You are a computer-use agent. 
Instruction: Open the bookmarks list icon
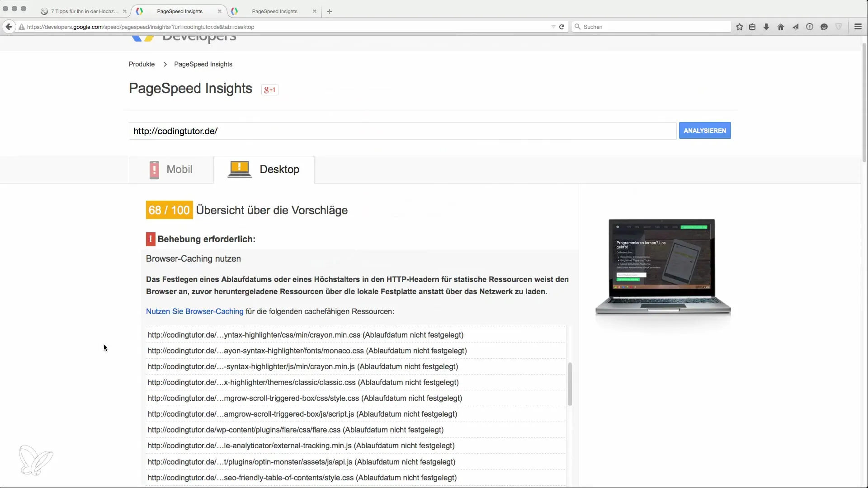tap(752, 27)
